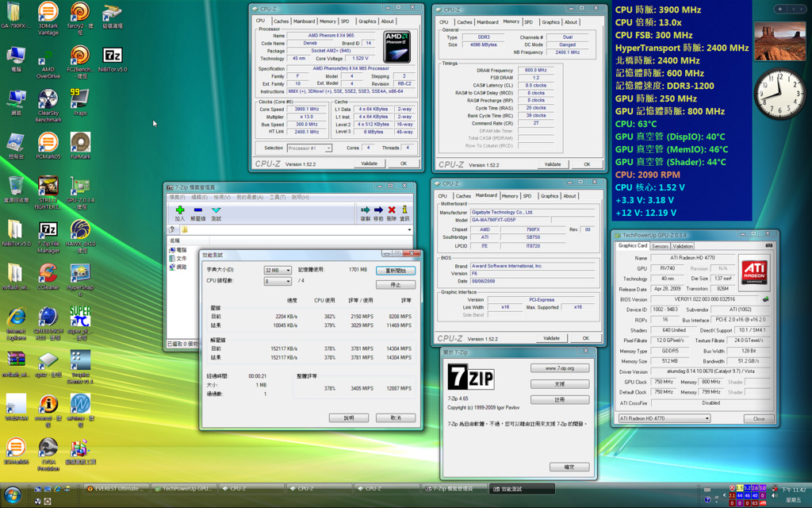Click the 支援 (Support) button in About 7-Zip

click(560, 384)
